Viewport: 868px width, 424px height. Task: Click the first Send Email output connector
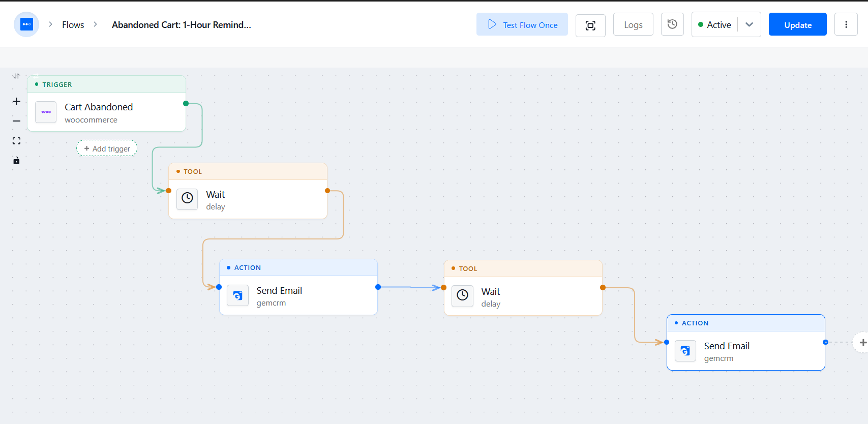pos(378,287)
